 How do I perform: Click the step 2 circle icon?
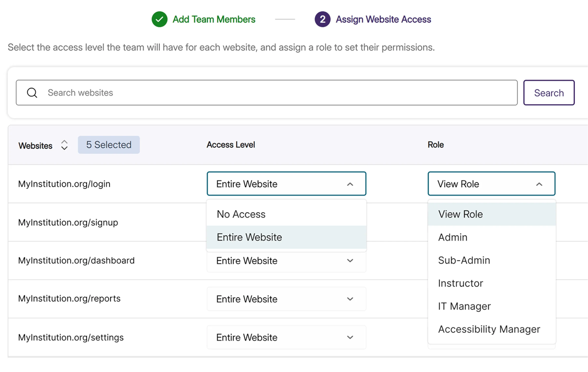[x=322, y=19]
